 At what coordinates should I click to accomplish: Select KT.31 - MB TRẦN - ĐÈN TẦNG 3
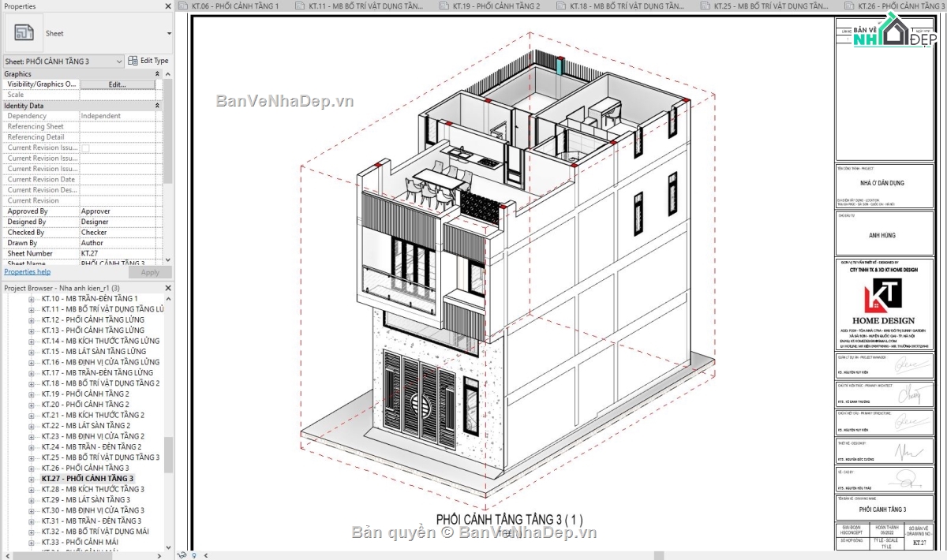[92, 521]
